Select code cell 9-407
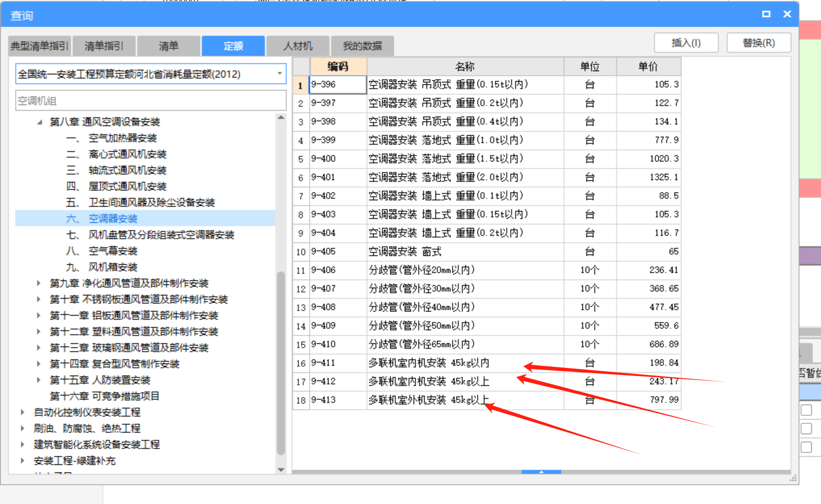 pos(338,289)
